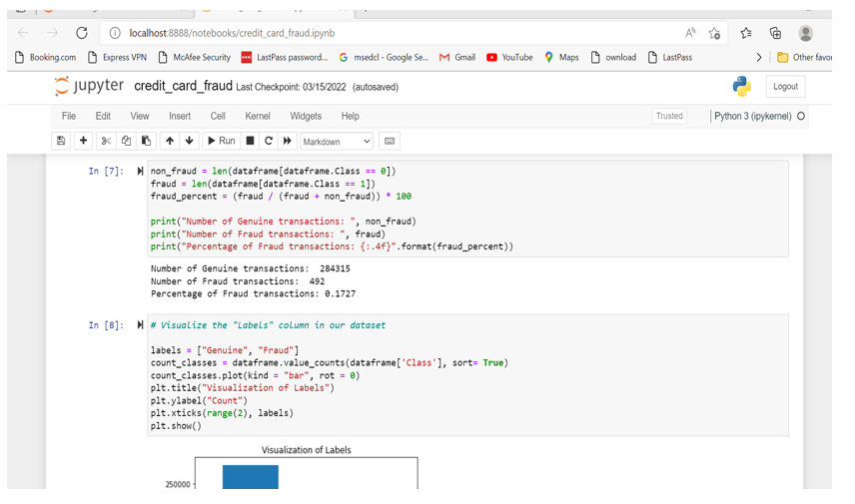This screenshot has height=504, width=855.
Task: Copy selected cells icon
Action: [x=126, y=141]
